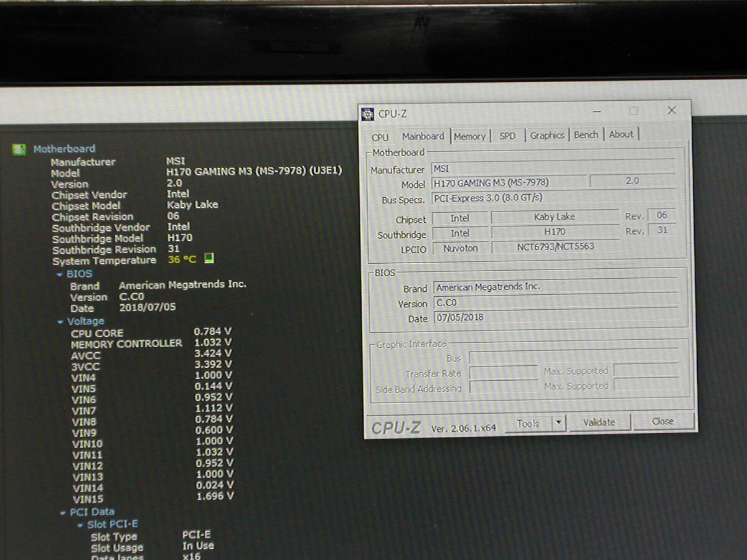
Task: Go to the SPD tab
Action: [508, 136]
